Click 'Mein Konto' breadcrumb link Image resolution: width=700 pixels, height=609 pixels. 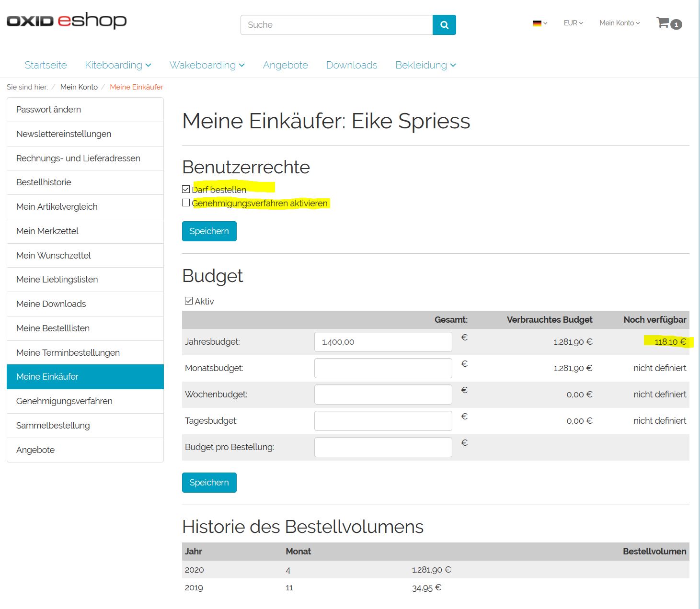[79, 87]
